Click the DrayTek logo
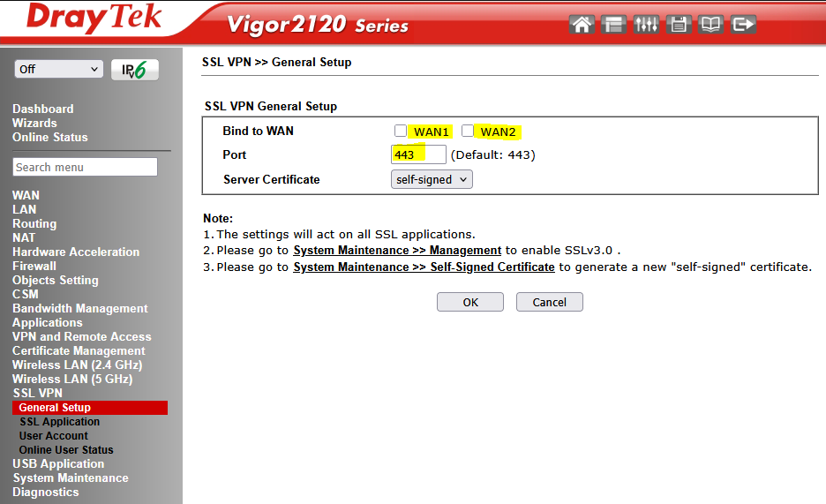The width and height of the screenshot is (826, 504). pyautogui.click(x=94, y=18)
